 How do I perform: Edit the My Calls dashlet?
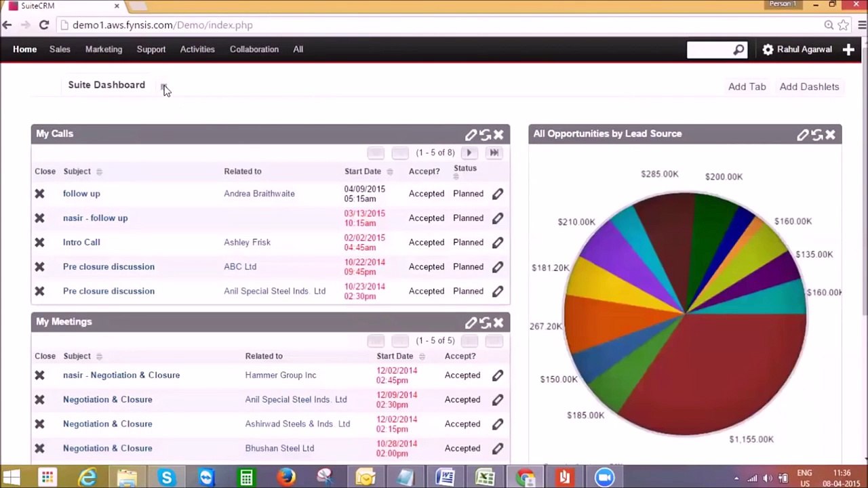click(x=471, y=134)
